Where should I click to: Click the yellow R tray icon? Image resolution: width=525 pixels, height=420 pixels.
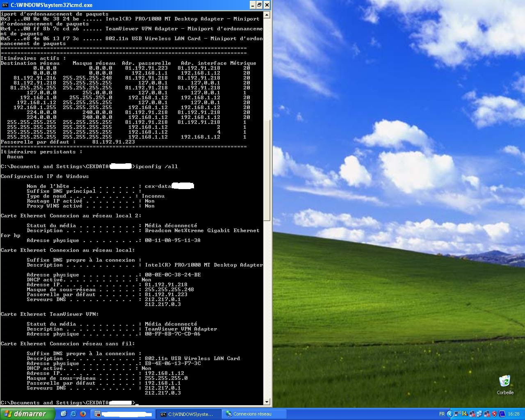point(465,414)
